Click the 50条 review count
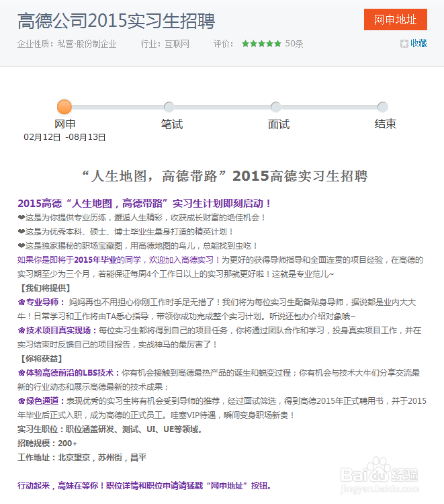 (294, 44)
